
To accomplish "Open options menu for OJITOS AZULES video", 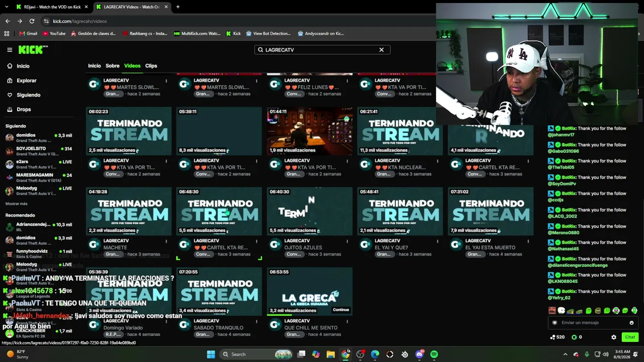I will (x=347, y=241).
